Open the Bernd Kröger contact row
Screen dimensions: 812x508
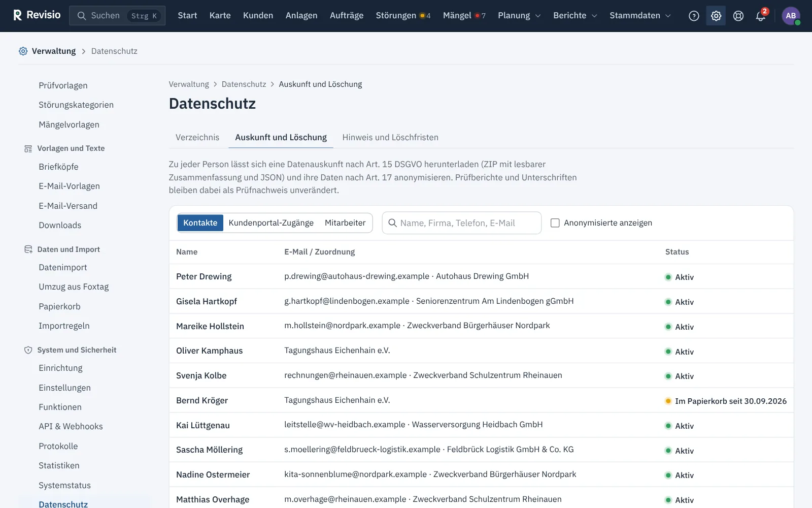coord(481,400)
